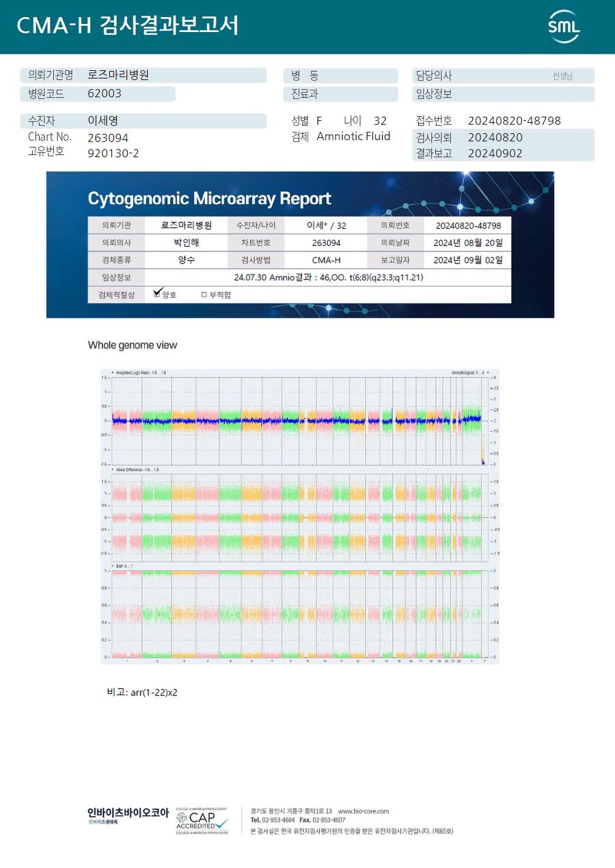Click the Tel. 02-853-4604 phone number

[x=273, y=820]
